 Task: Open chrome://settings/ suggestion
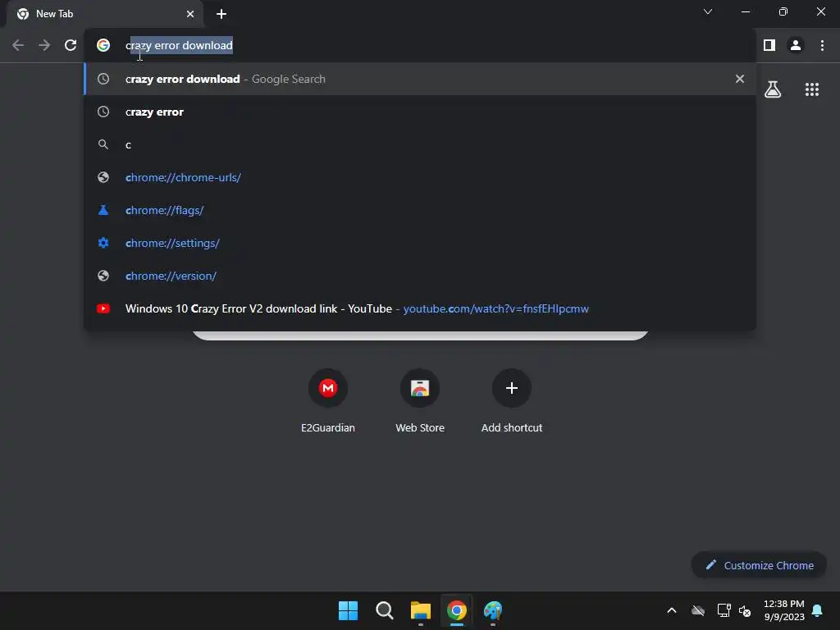[x=420, y=243]
